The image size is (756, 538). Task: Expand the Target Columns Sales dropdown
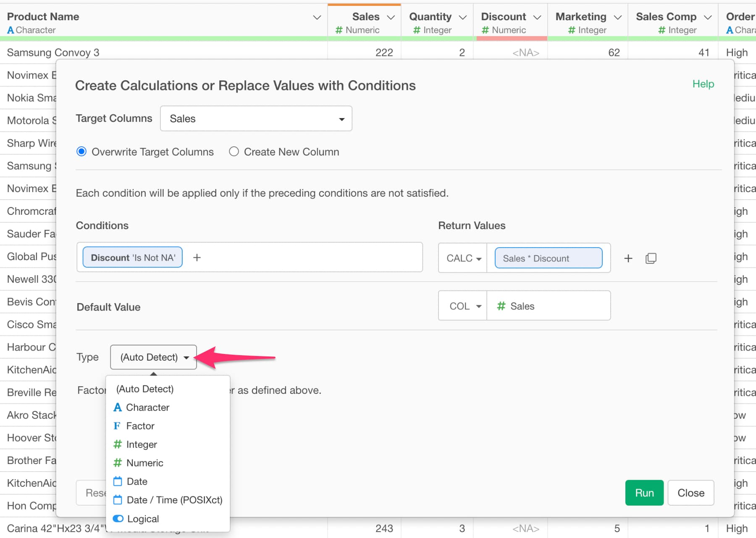coord(256,119)
